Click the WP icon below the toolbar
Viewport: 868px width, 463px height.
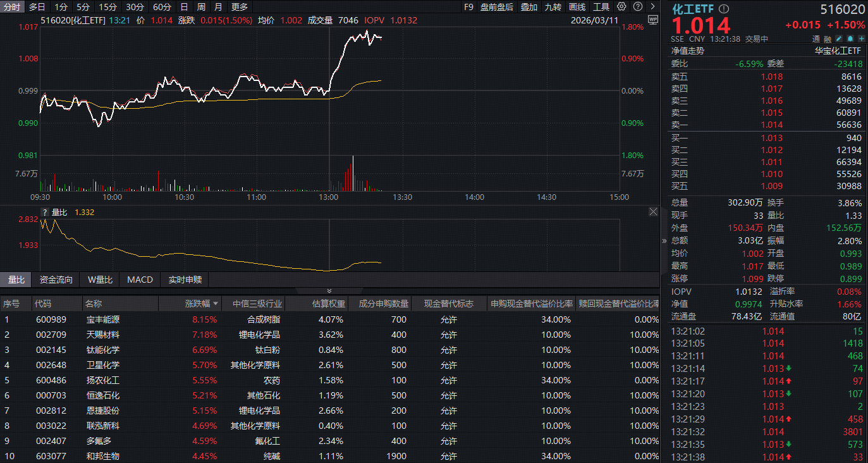[x=653, y=20]
